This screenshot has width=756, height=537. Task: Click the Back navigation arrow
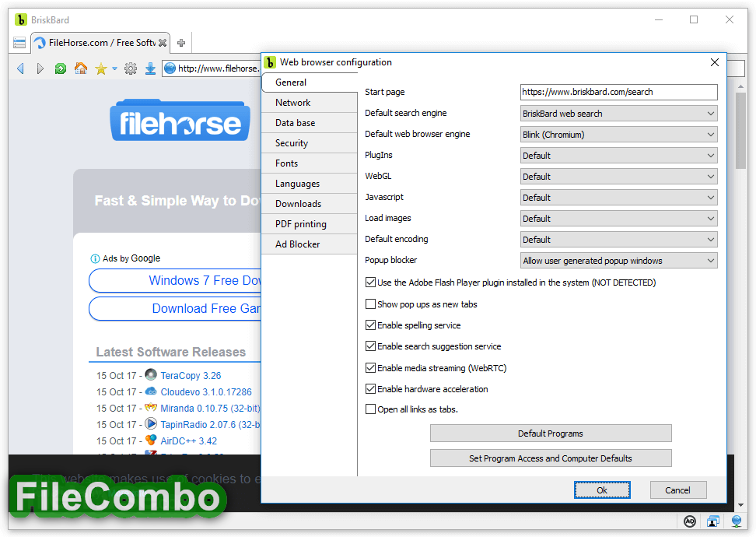(20, 68)
